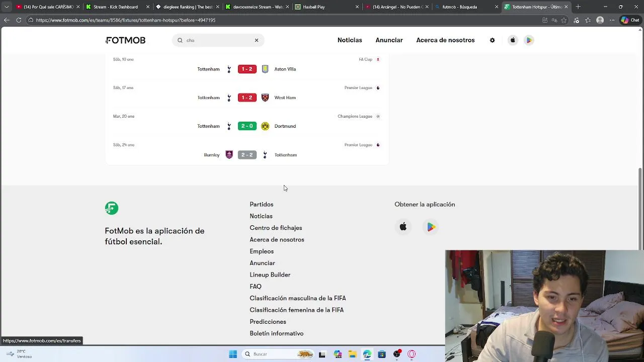644x362 pixels.
Task: Open the browser new tab plus button
Action: [x=578, y=7]
